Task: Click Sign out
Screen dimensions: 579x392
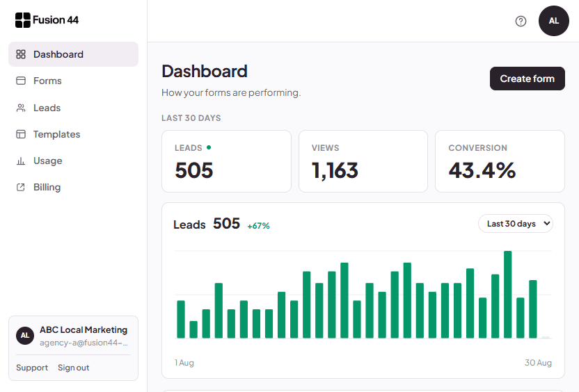Action: (74, 368)
